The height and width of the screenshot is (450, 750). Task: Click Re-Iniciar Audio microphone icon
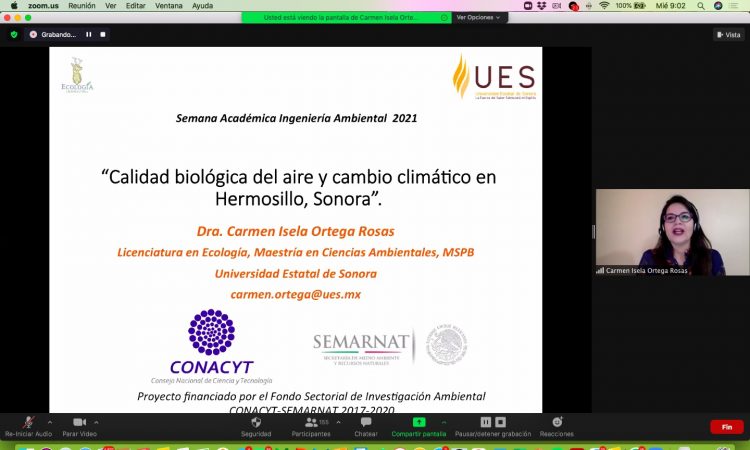tap(28, 422)
